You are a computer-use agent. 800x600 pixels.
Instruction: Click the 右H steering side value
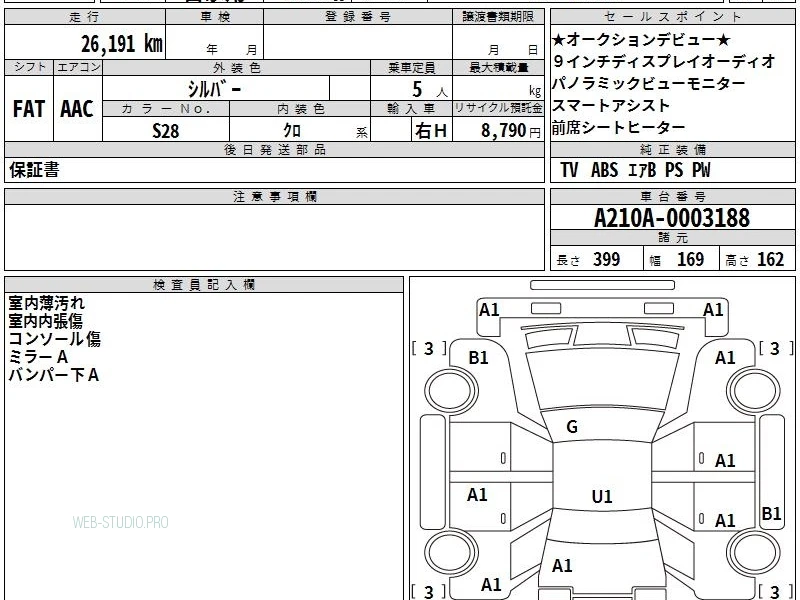[x=431, y=131]
